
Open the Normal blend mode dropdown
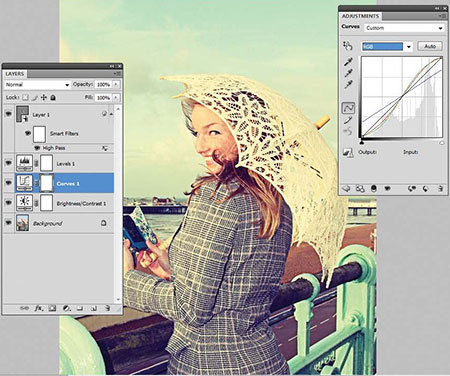pyautogui.click(x=37, y=85)
